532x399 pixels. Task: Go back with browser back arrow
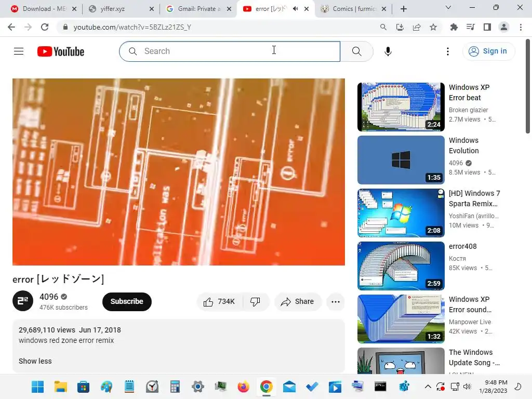(x=11, y=27)
